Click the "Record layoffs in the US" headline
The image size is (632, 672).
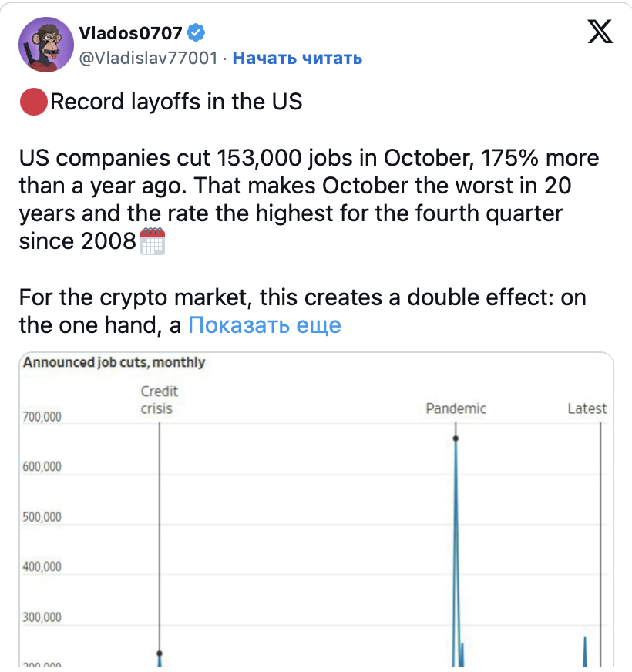click(176, 102)
